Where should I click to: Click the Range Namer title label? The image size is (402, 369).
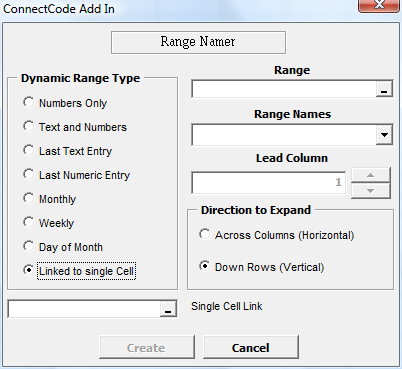[198, 42]
